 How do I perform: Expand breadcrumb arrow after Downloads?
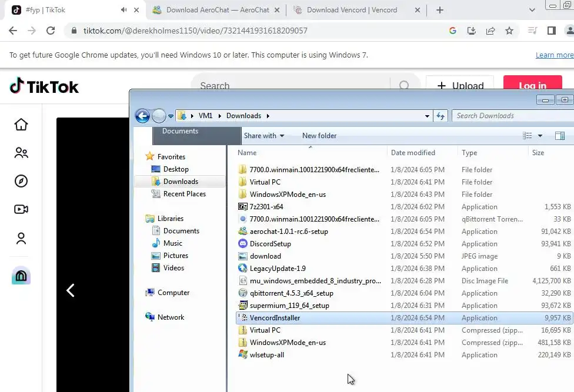tap(268, 116)
